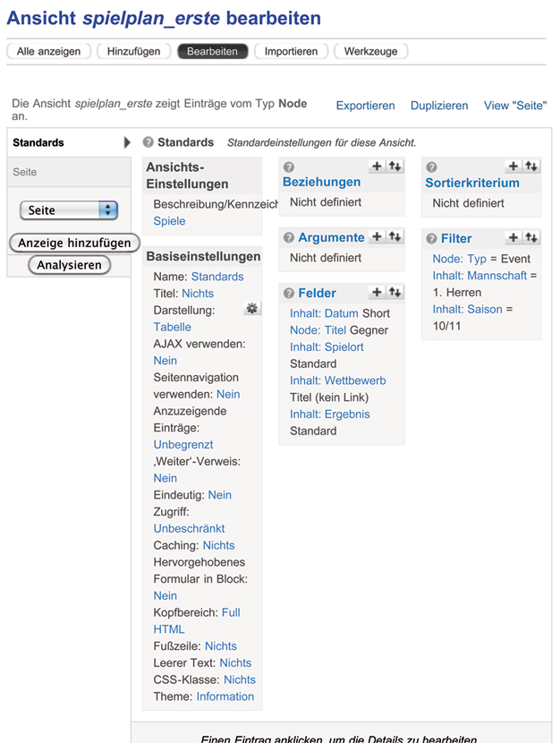Switch to the Importieren tab

click(291, 52)
